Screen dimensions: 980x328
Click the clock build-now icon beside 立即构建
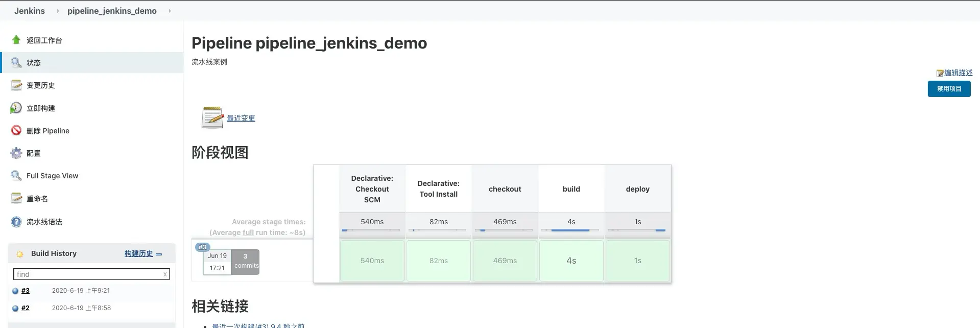16,108
